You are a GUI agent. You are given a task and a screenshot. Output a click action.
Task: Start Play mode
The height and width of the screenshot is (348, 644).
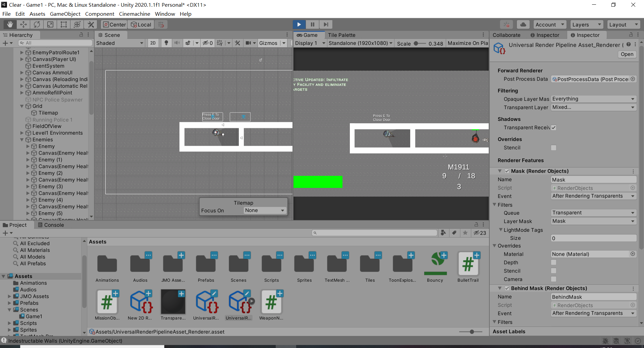(x=299, y=24)
